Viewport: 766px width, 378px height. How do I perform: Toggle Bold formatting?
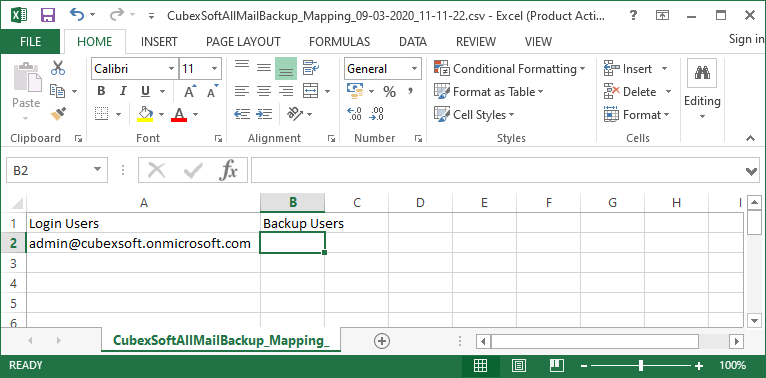[x=101, y=91]
